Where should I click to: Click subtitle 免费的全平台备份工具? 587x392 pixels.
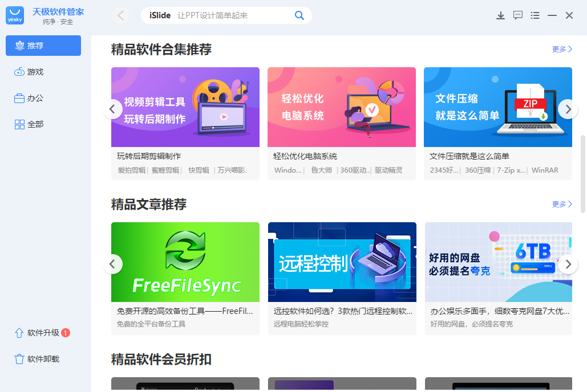(151, 324)
